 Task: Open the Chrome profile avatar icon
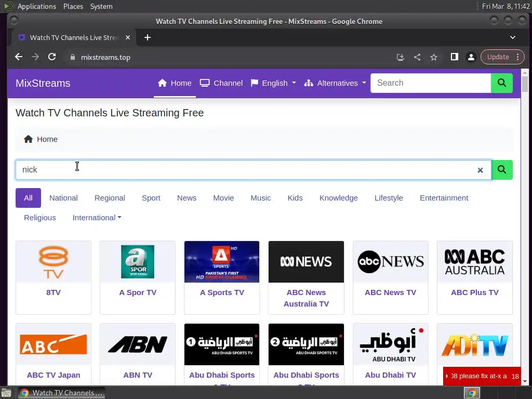(x=471, y=57)
